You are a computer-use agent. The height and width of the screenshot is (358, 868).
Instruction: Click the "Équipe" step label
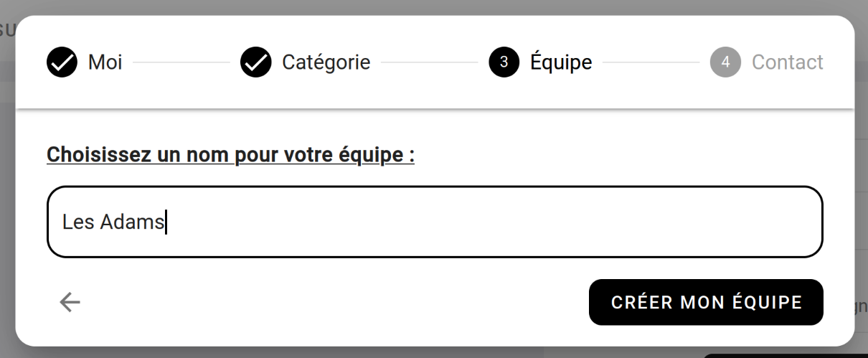(561, 62)
